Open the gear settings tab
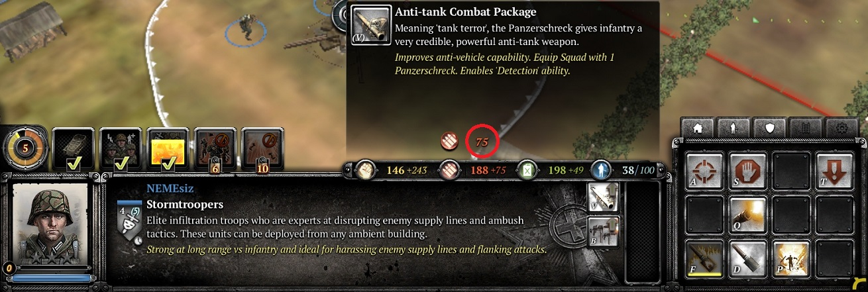The width and height of the screenshot is (868, 292). click(x=842, y=128)
